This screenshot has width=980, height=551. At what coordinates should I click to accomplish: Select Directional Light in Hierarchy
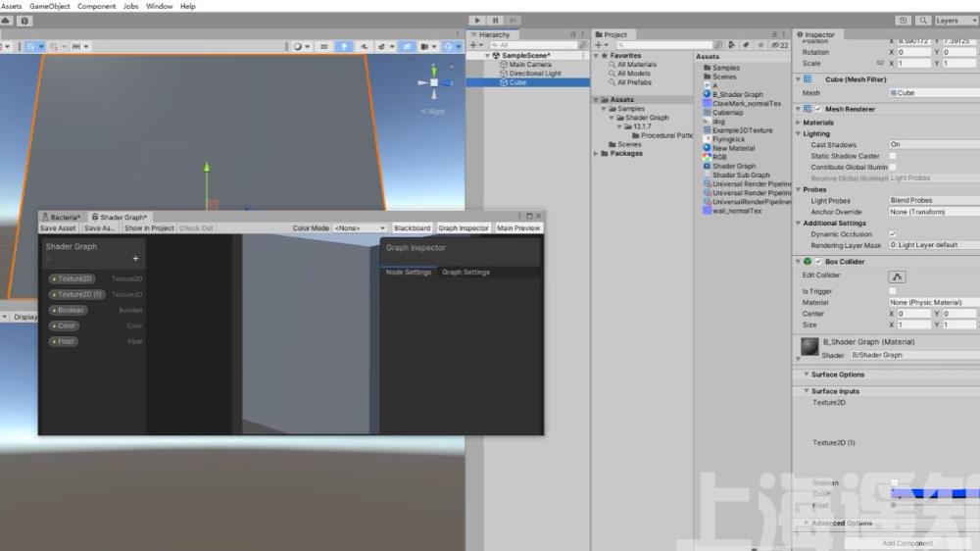[535, 74]
